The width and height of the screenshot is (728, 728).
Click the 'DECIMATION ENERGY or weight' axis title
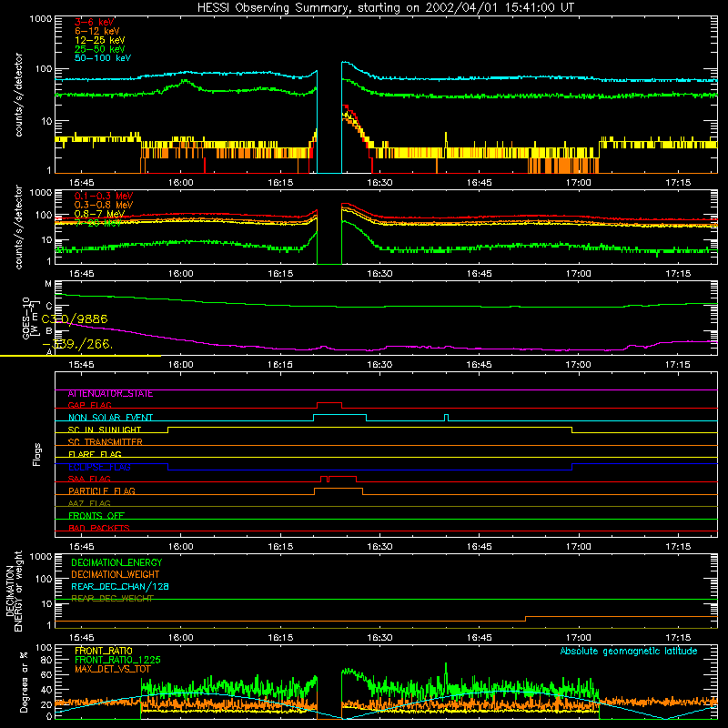pos(14,591)
